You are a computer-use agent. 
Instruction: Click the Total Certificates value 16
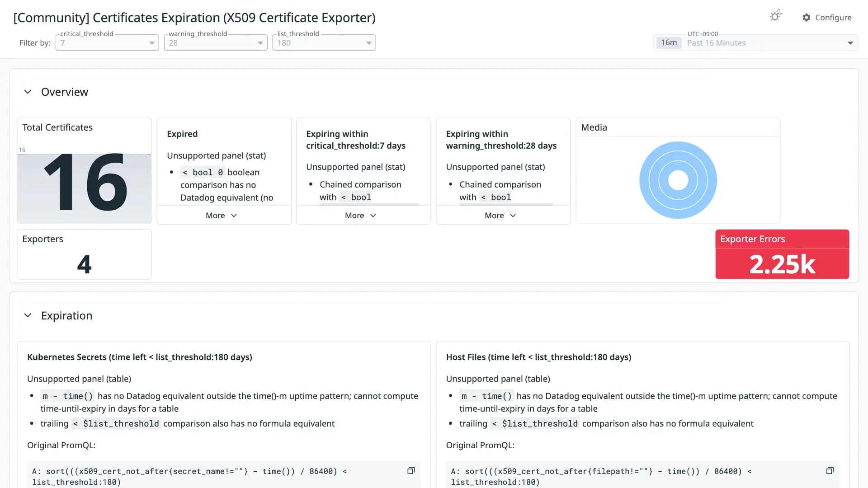[85, 182]
